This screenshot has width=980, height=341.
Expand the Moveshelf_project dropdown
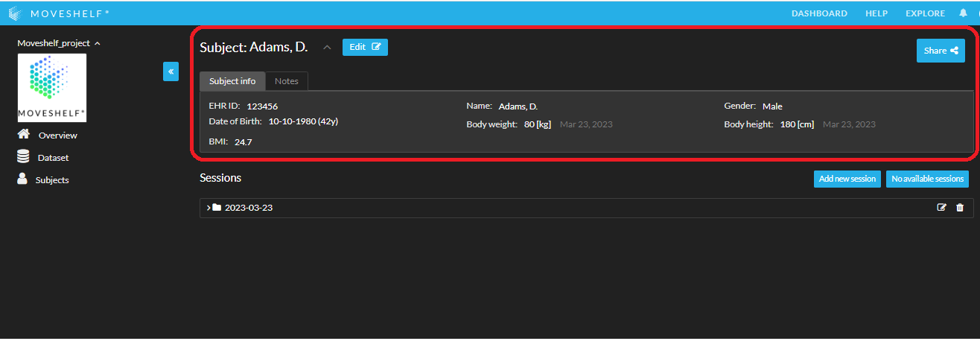59,43
